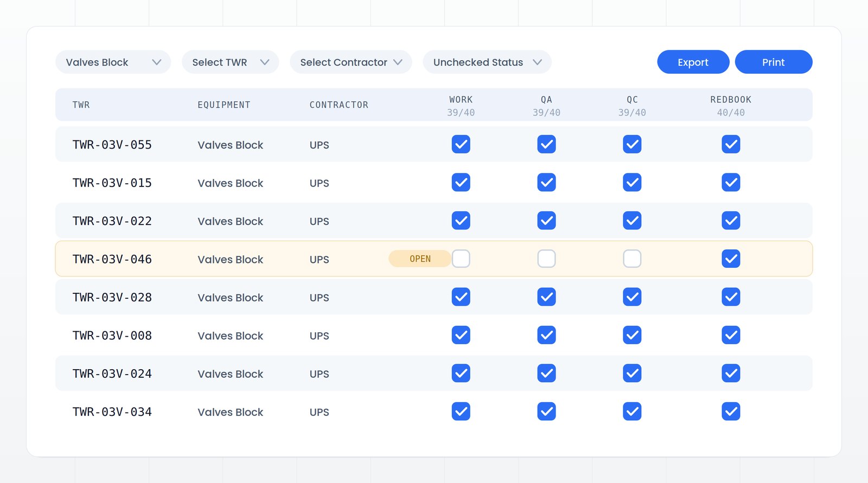Viewport: 868px width, 483px height.
Task: Uncheck QA for TWR-03V-022
Action: pyautogui.click(x=546, y=221)
